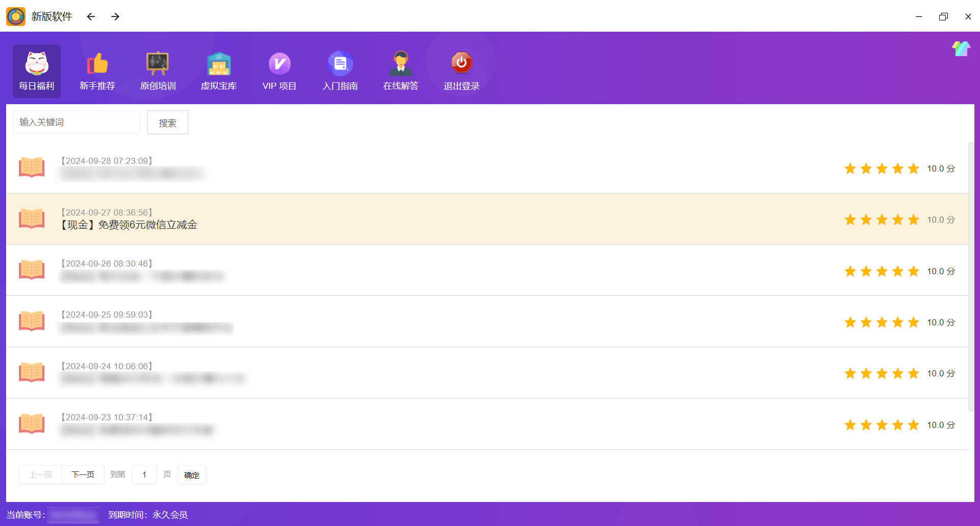Viewport: 980px width, 526px height.
Task: Click the skin theme shirt icon
Action: tap(961, 49)
